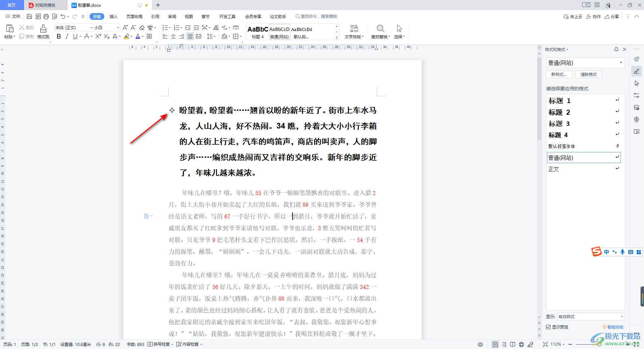Toggle Page layout view in status bar
This screenshot has width=644, height=349.
[x=495, y=344]
